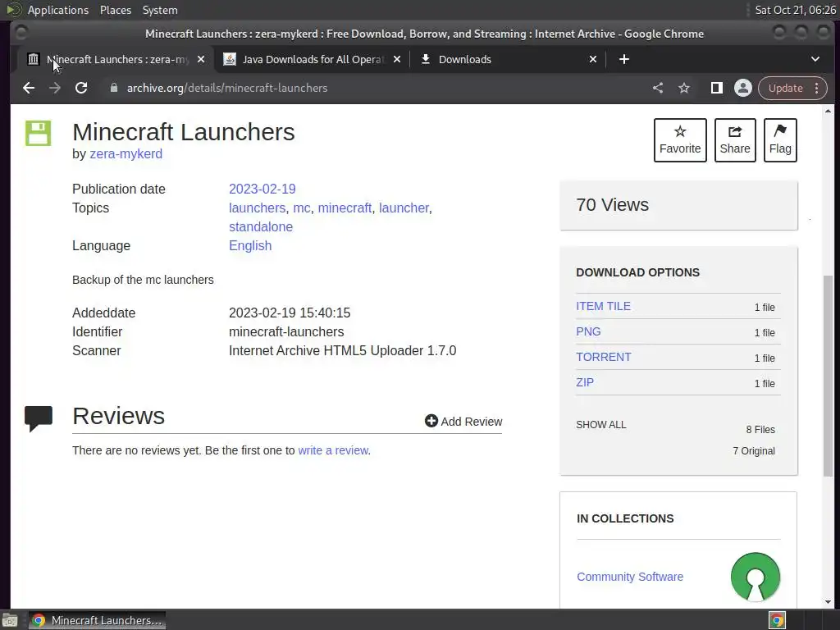Image resolution: width=840 pixels, height=630 pixels.
Task: Click the clock Sat Oct 21, 06:26
Action: pyautogui.click(x=796, y=10)
